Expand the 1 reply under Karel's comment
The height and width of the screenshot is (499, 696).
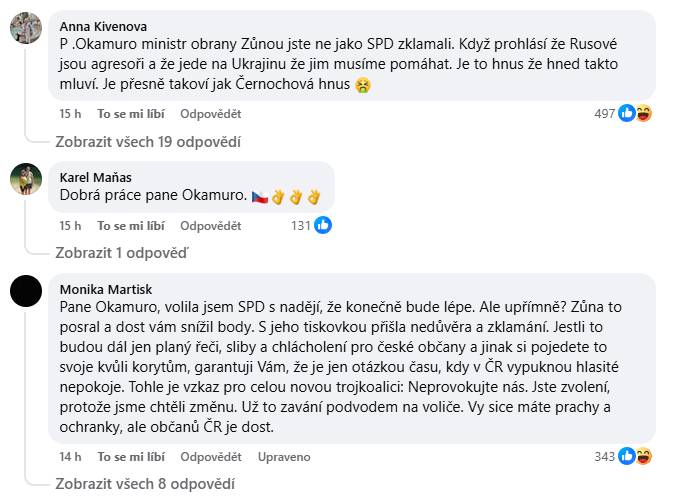tap(121, 252)
